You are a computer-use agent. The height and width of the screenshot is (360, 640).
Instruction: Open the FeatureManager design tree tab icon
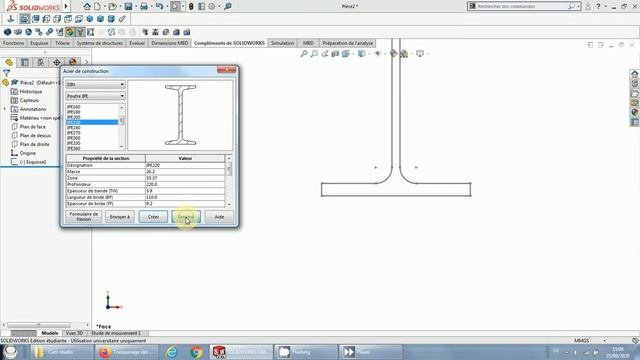point(9,62)
